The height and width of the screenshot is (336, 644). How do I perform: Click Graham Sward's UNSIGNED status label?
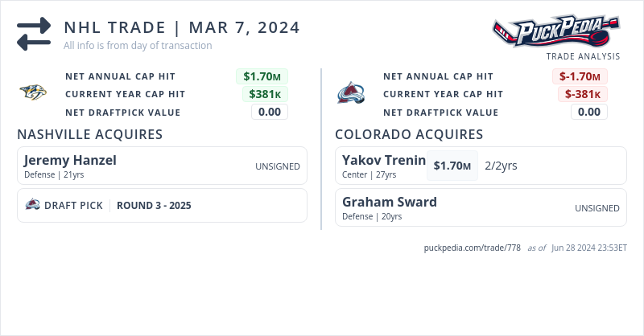tap(597, 208)
